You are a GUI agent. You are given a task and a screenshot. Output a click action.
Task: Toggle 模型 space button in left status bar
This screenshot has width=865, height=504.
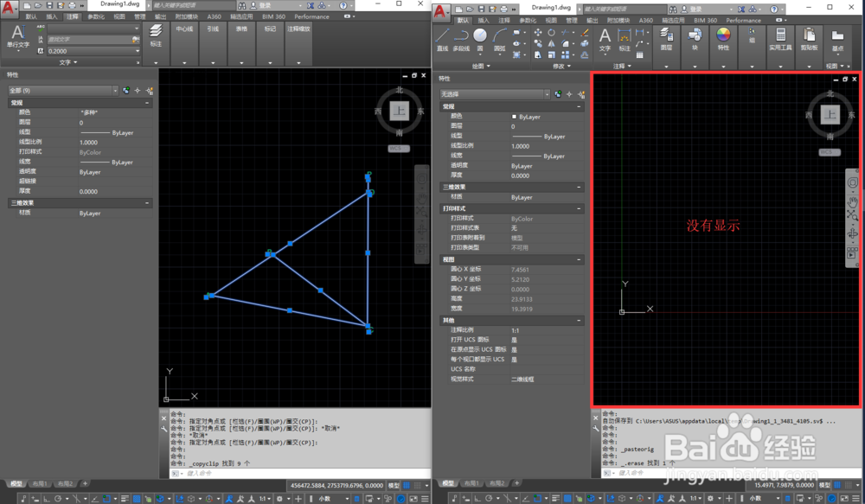(x=394, y=485)
